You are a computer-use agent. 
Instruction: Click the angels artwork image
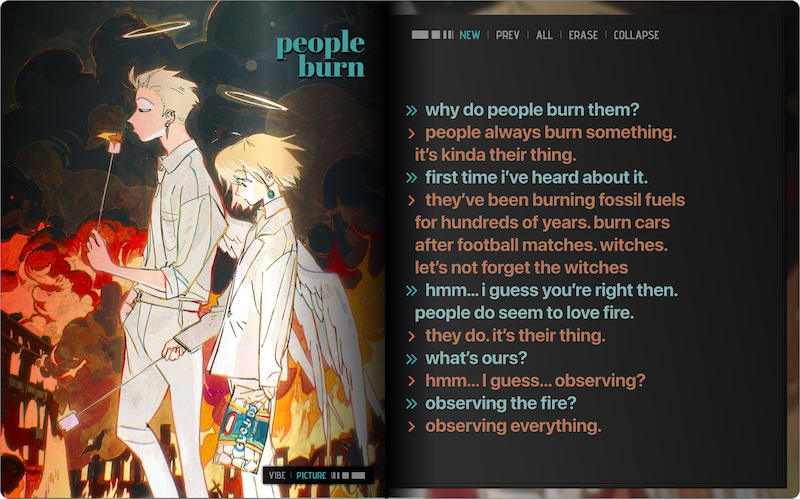tap(193, 250)
